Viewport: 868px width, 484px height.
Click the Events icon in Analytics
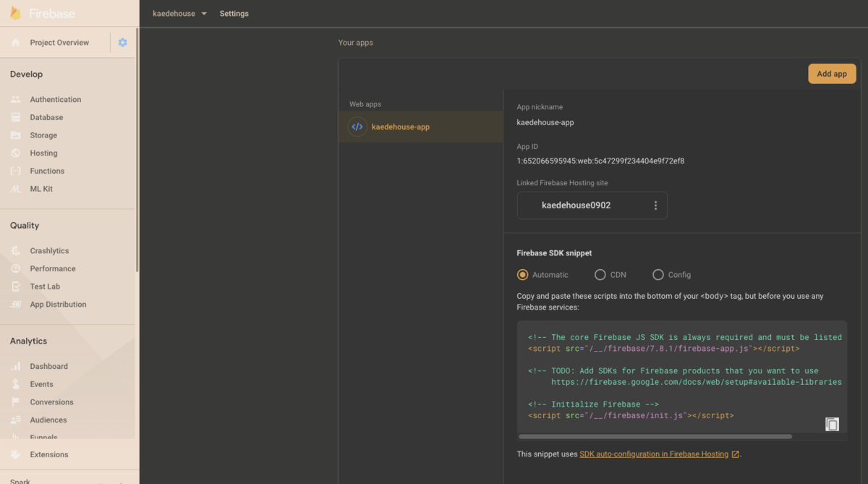16,384
